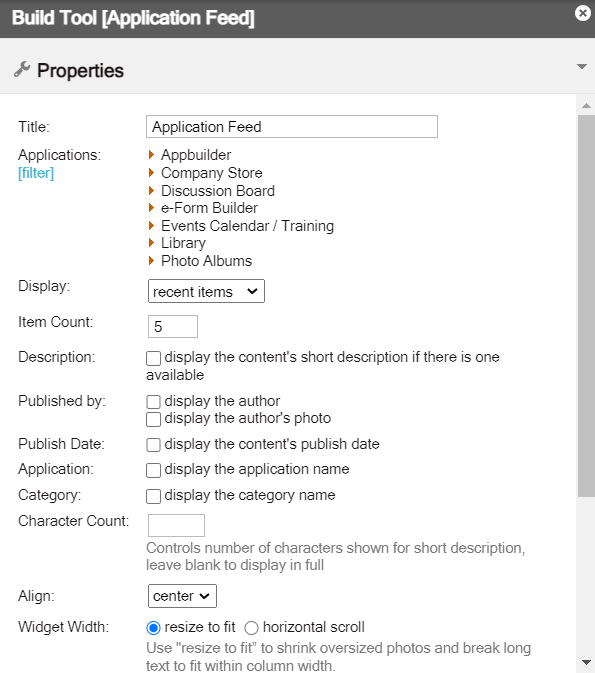Viewport: 595px width, 673px height.
Task: Check display the author's photo
Action: (x=153, y=419)
